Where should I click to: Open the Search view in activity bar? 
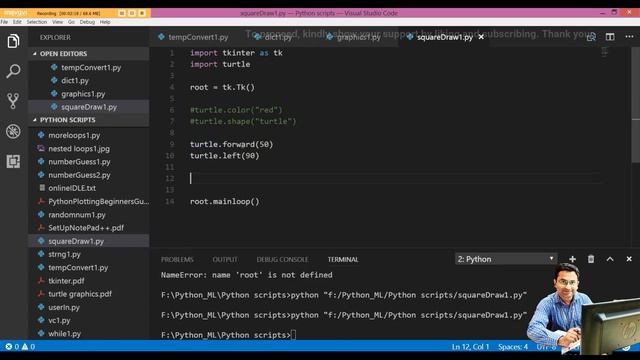13,71
